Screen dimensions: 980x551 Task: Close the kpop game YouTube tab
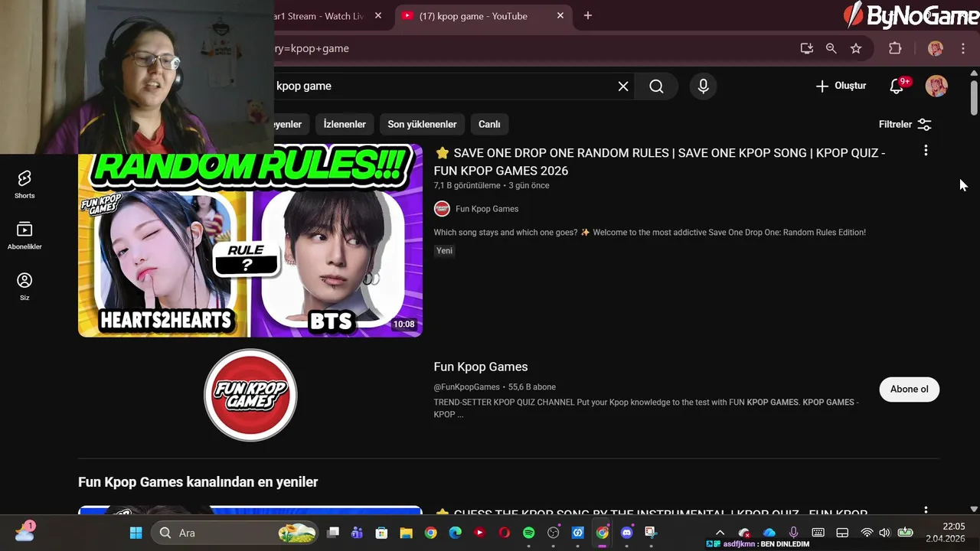(x=560, y=15)
